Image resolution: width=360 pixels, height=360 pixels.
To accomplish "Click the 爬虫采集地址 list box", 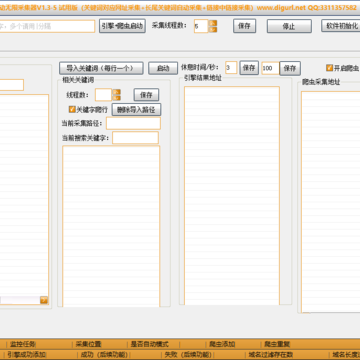I will pos(331,202).
